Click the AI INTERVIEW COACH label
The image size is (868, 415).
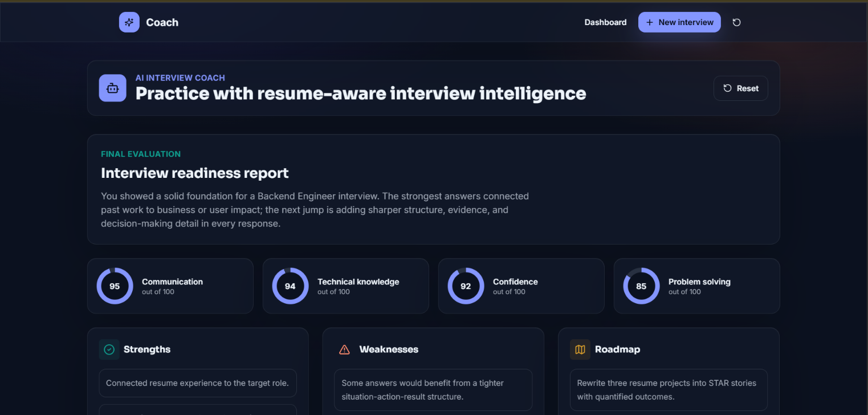point(180,78)
